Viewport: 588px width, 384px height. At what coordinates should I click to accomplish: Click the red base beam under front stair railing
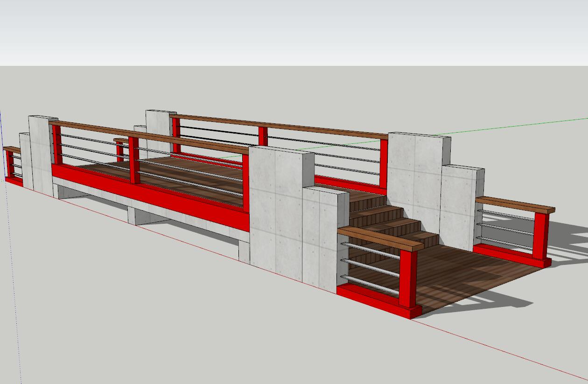click(373, 298)
